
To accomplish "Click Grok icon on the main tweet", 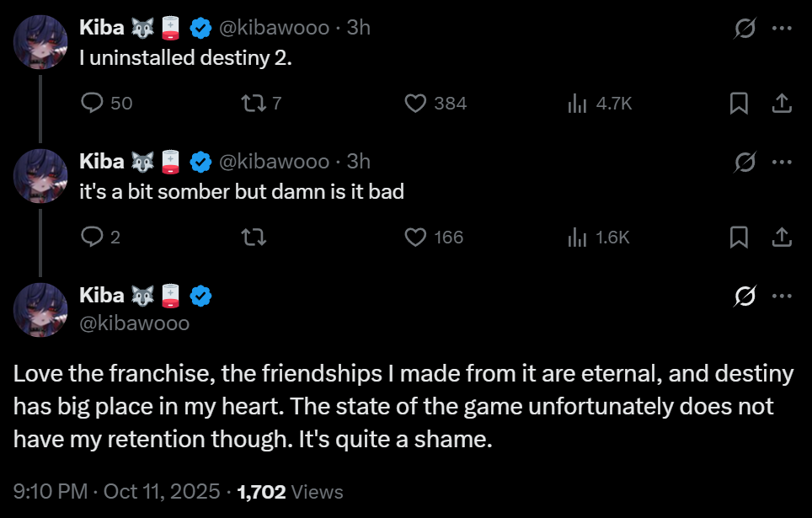I will pos(745,296).
